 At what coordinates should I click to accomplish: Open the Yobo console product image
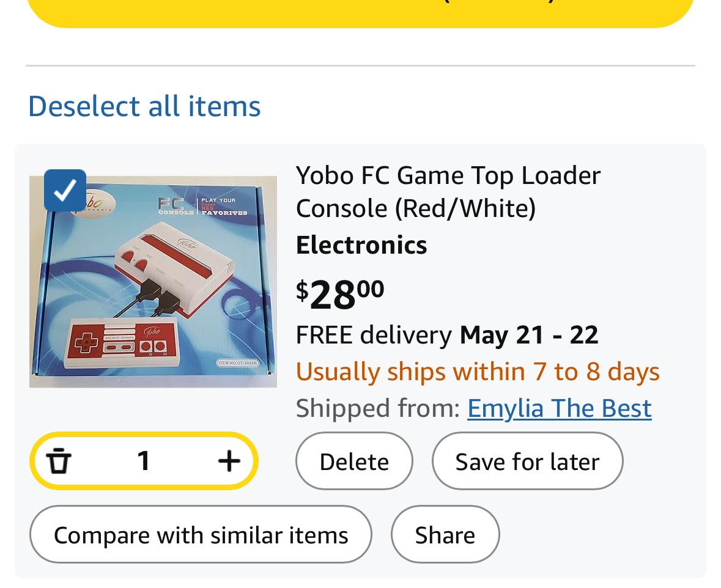[153, 282]
